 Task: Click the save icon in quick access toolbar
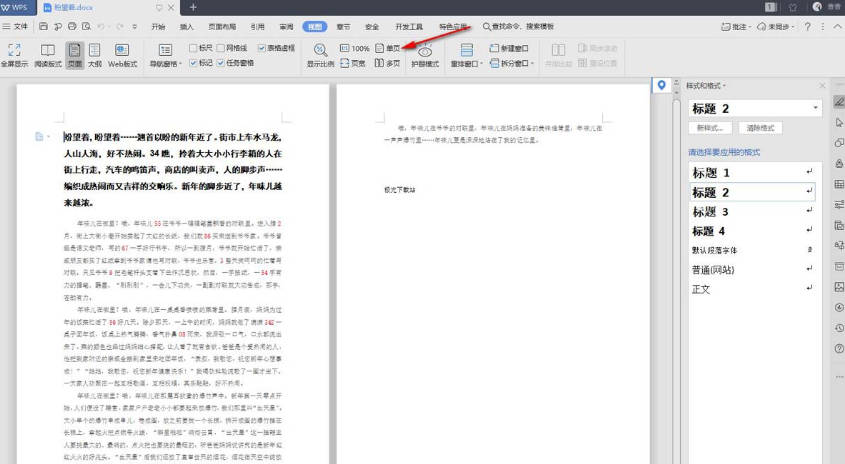coord(44,26)
